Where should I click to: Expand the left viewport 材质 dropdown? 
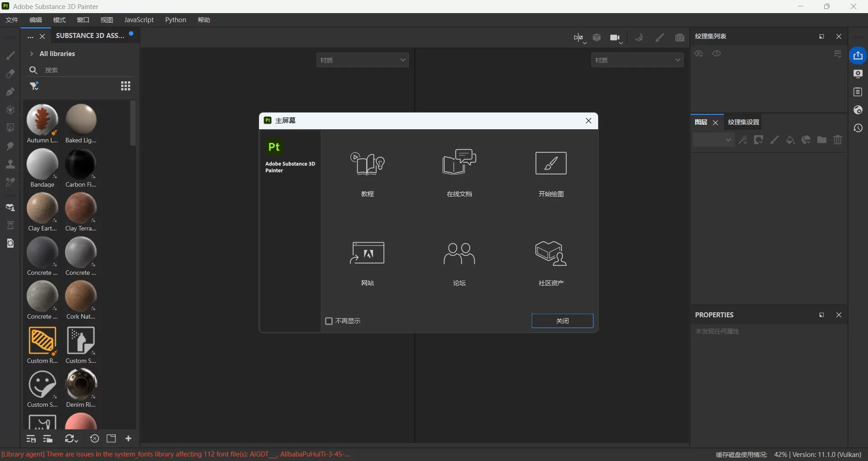click(363, 60)
